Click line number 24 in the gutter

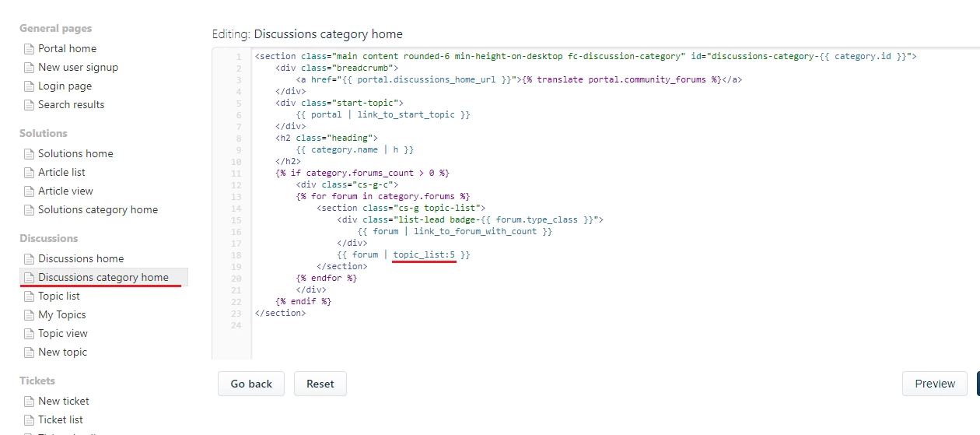[x=236, y=324]
